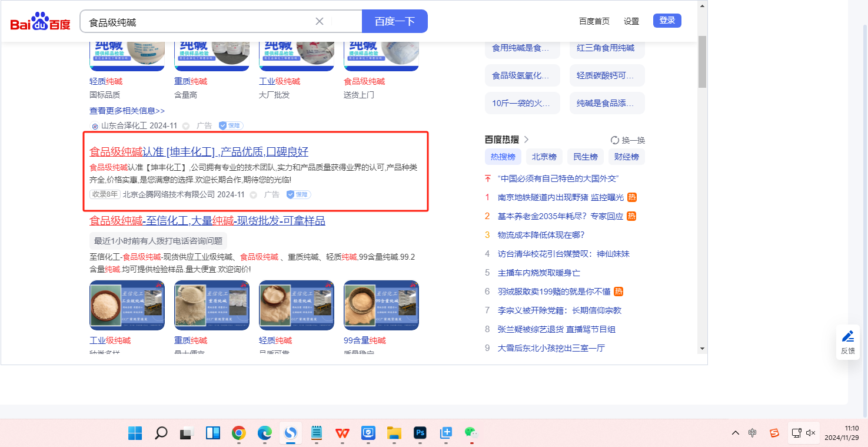Screen dimensions: 868x447
Task: Open the 红三角食用纯碱 related search chip
Action: (607, 48)
